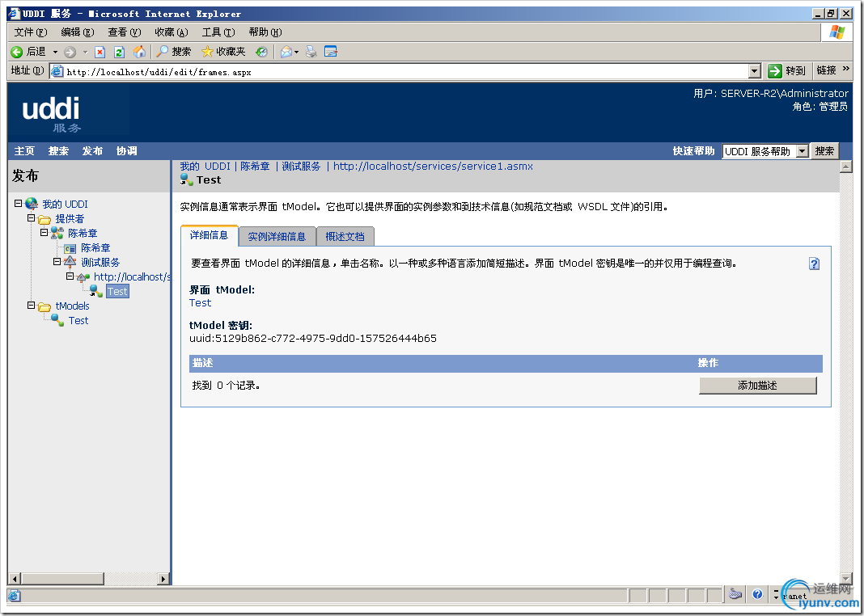Select the 详细信息 tab
This screenshot has width=864, height=616.
(x=209, y=235)
